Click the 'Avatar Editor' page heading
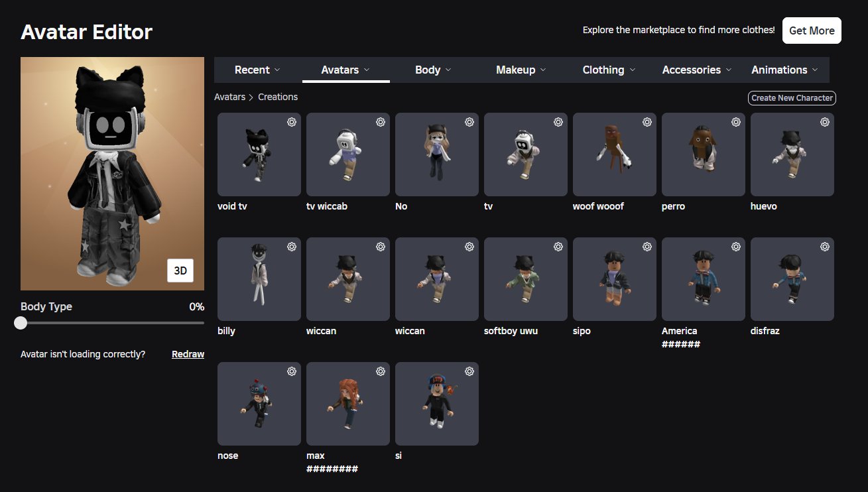The width and height of the screenshot is (868, 492). click(x=87, y=31)
